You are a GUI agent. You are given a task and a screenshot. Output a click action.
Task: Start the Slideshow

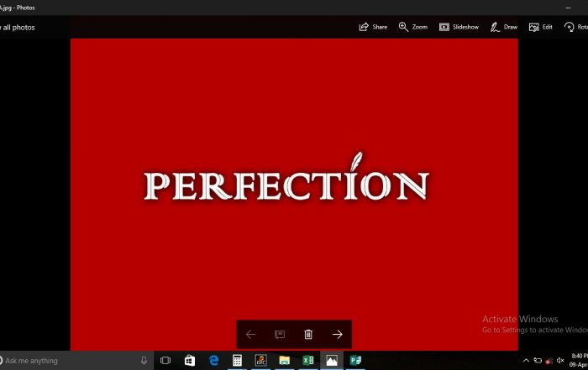(459, 27)
